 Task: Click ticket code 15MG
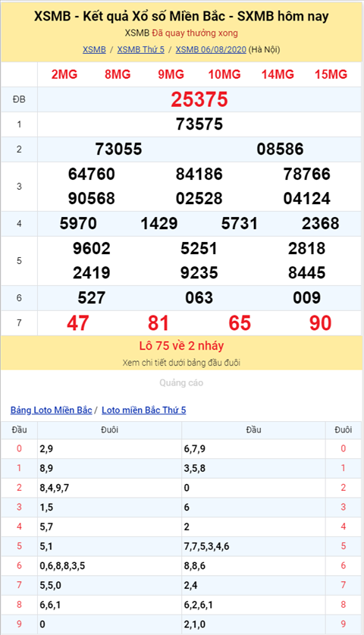tap(331, 74)
